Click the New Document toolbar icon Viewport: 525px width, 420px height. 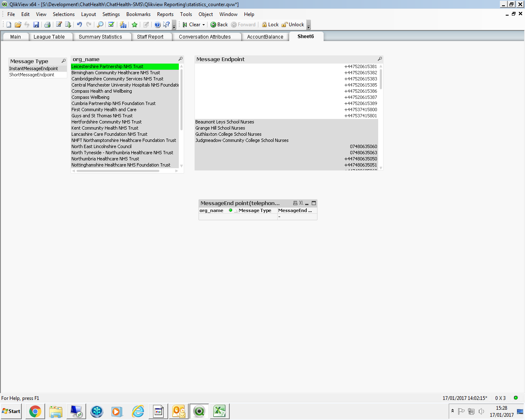tap(9, 25)
